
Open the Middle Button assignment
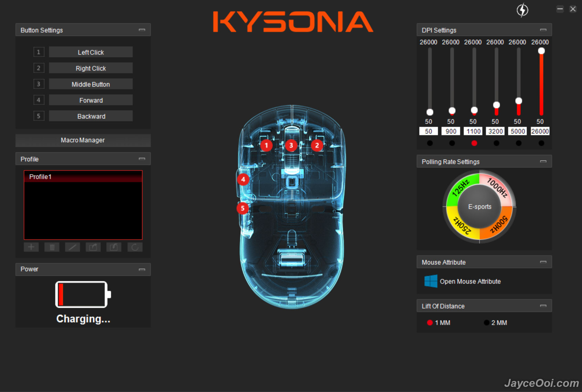pyautogui.click(x=91, y=84)
